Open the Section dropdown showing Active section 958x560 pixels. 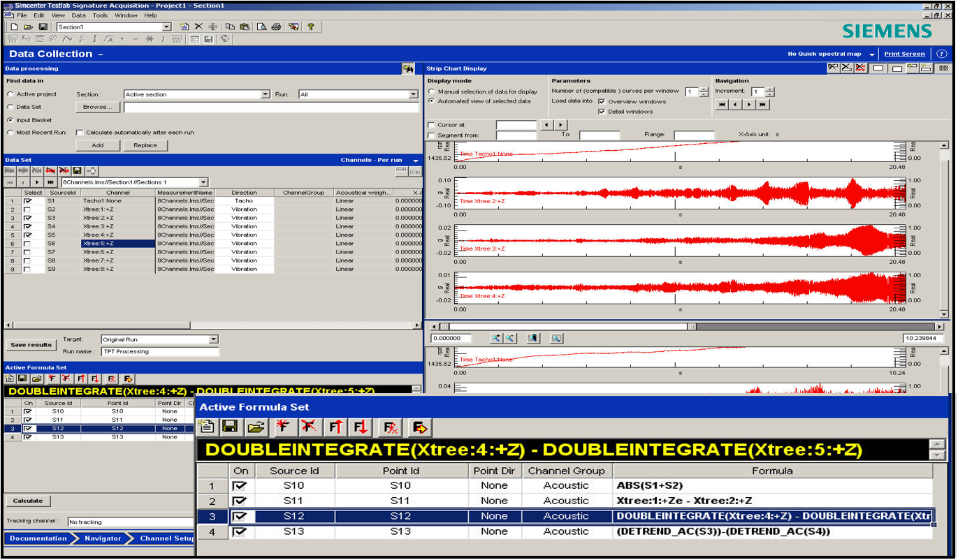click(x=265, y=94)
